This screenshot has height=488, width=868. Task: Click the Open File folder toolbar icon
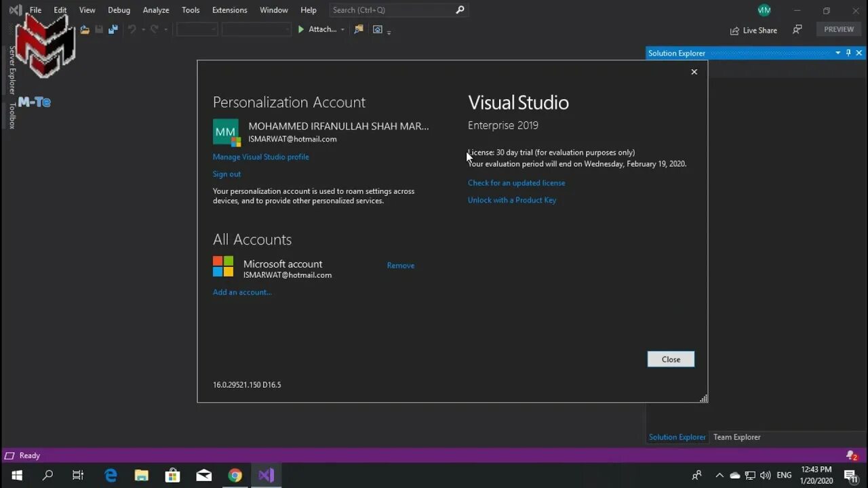(x=85, y=30)
